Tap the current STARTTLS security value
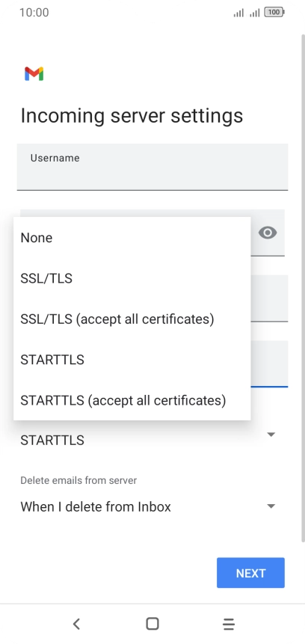The height and width of the screenshot is (644, 305). pos(52,440)
